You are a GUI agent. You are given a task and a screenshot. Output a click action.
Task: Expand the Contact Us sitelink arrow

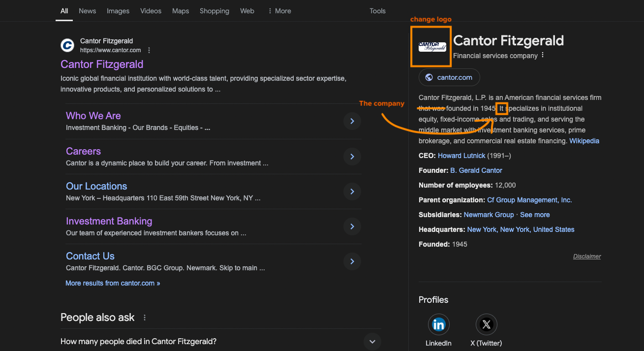click(352, 261)
